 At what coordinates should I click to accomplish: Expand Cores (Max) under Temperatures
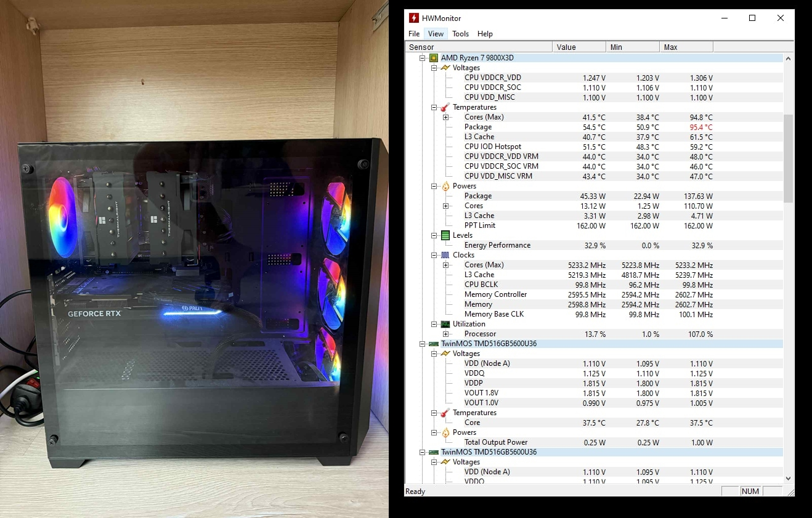coord(445,117)
